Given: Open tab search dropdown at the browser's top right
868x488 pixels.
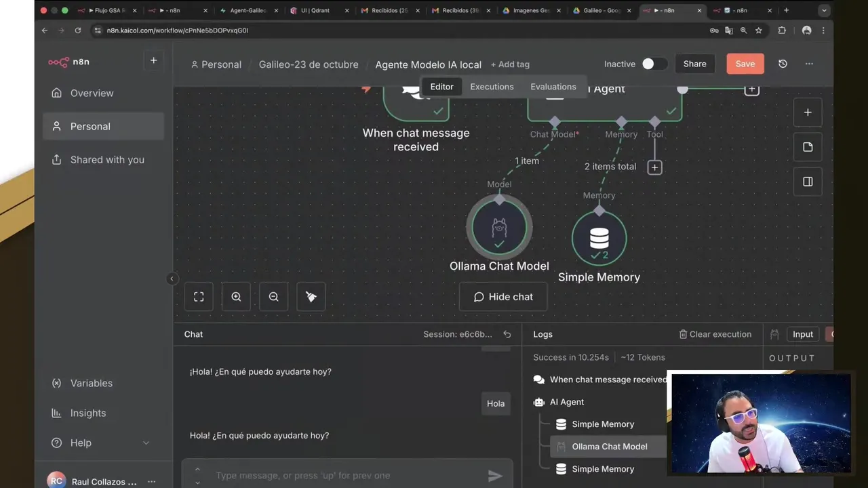Looking at the screenshot, I should click(x=824, y=10).
